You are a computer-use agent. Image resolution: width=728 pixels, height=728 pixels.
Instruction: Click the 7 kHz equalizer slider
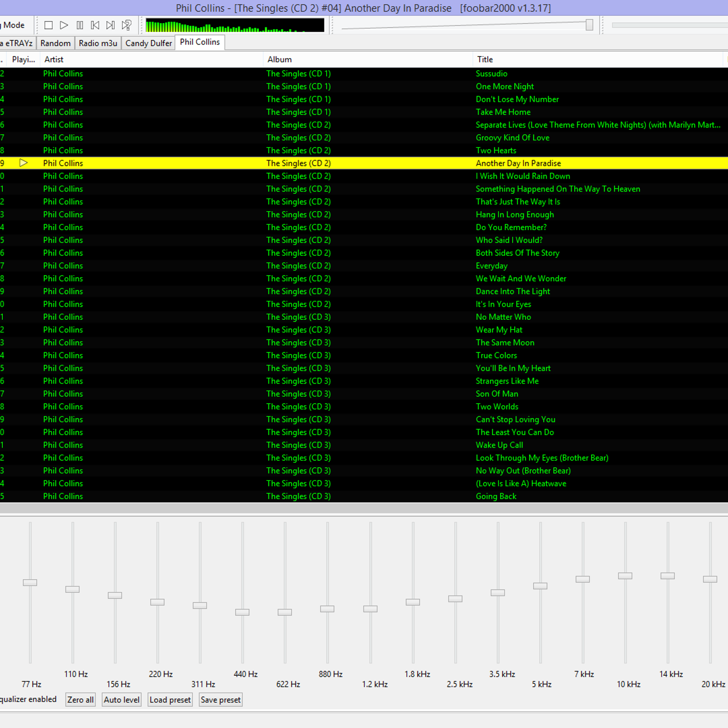coord(583,579)
